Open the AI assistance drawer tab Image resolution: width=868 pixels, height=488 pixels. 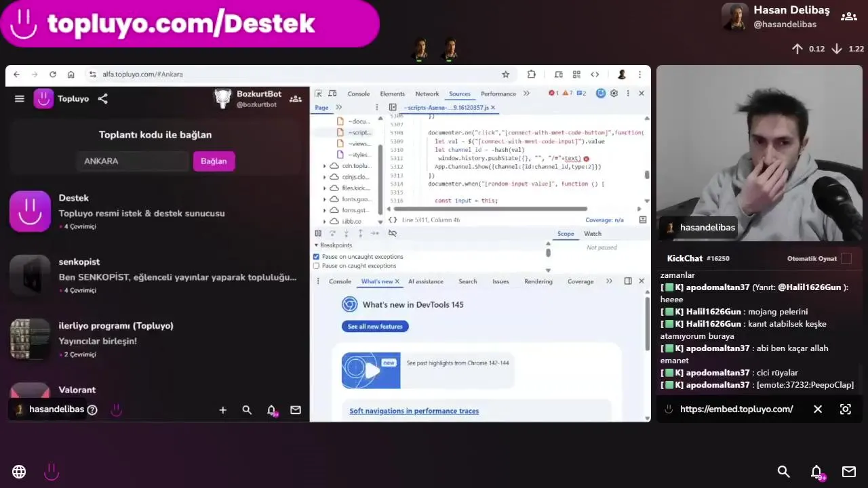(426, 282)
